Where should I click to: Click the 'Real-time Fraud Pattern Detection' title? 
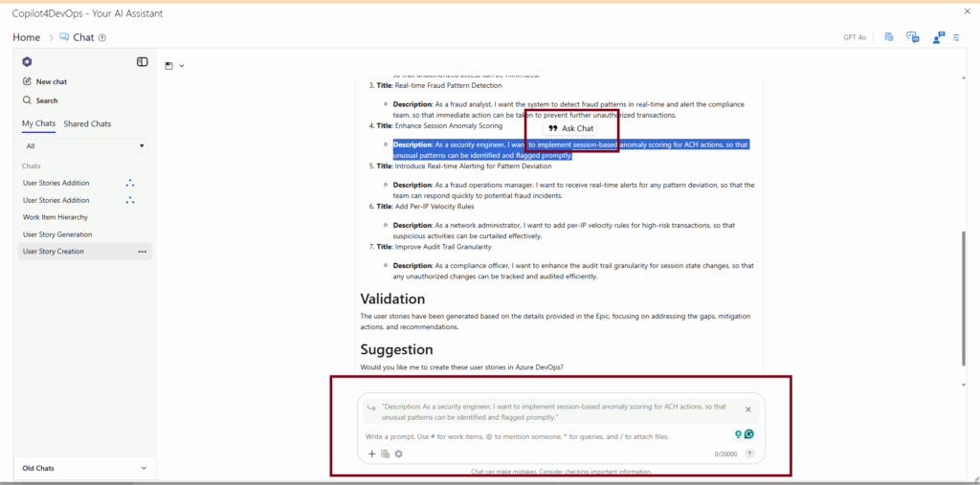pyautogui.click(x=448, y=85)
